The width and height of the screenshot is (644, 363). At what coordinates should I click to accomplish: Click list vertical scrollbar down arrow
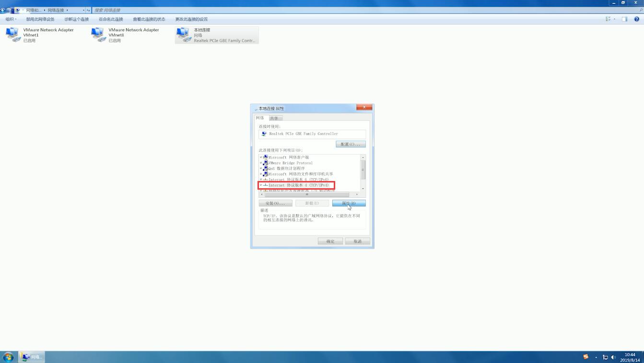363,188
